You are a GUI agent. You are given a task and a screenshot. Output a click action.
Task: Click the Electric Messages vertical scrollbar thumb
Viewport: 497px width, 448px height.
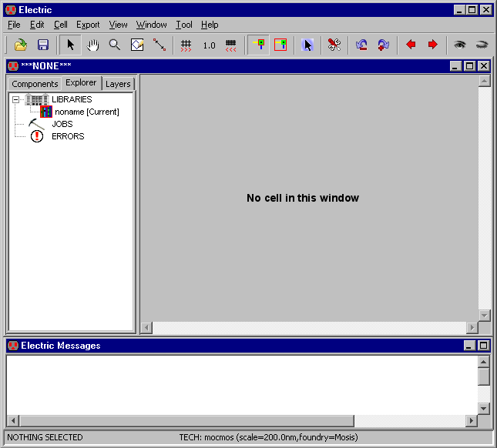coord(483,376)
